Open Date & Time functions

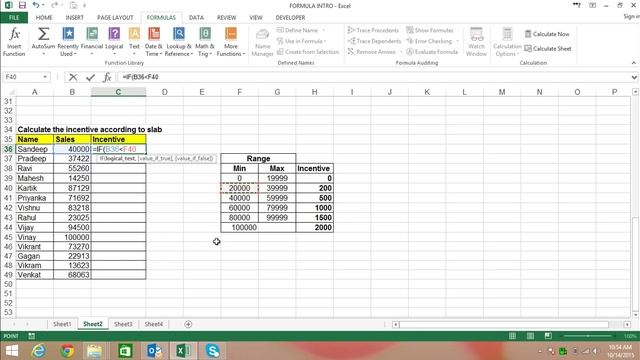[154, 42]
